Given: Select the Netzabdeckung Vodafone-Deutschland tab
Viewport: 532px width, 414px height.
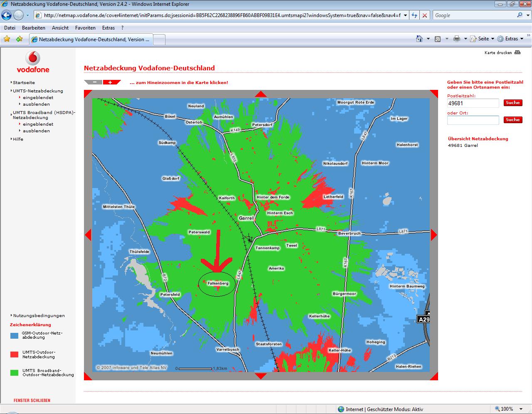Looking at the screenshot, I should pos(91,40).
